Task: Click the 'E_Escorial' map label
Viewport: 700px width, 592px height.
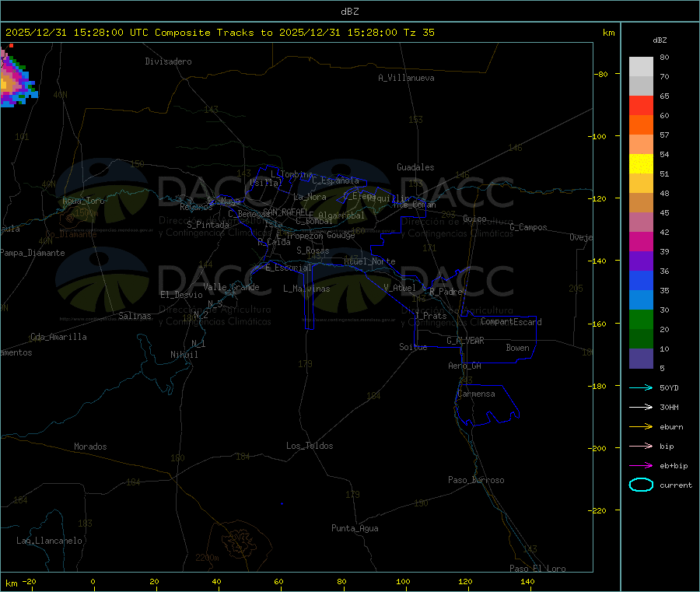Action: click(x=289, y=268)
